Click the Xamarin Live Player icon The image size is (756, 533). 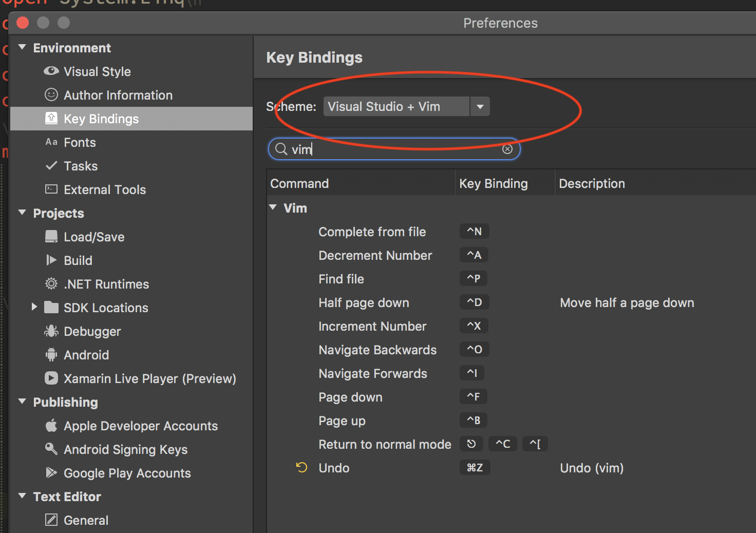(x=51, y=378)
